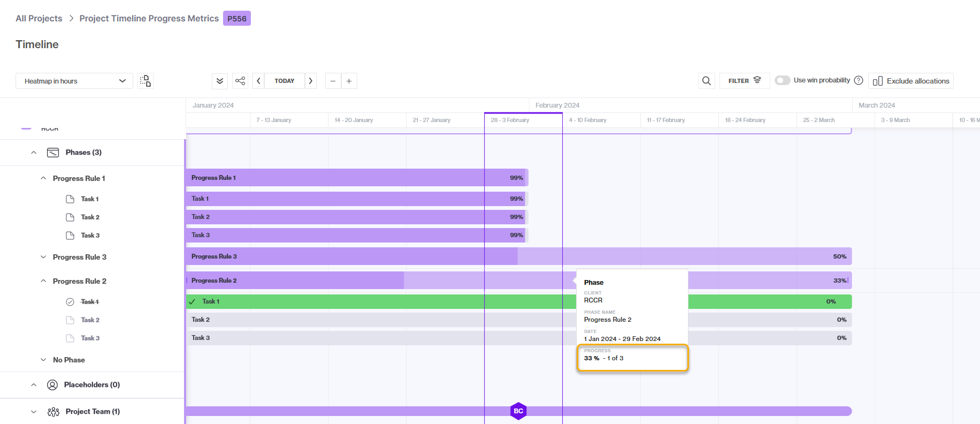This screenshot has height=424, width=980.
Task: Collapse the Placeholders (0) section
Action: [34, 385]
